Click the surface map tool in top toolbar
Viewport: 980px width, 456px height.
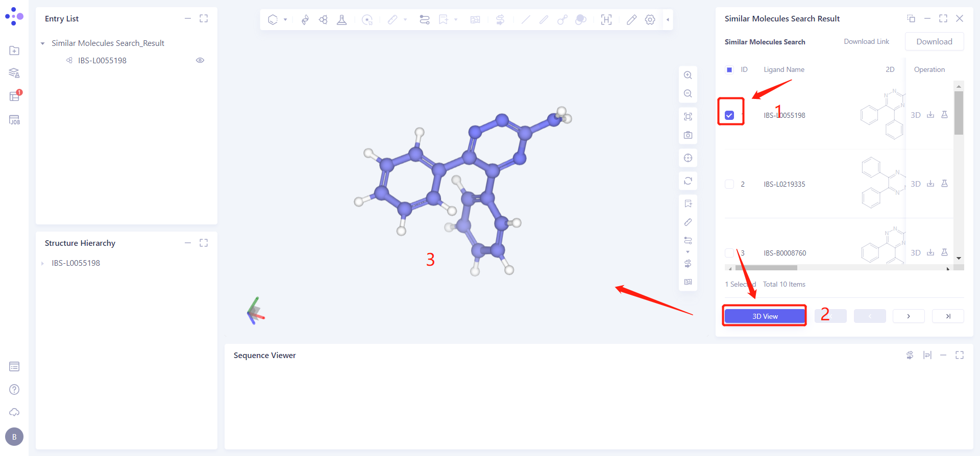tap(475, 19)
